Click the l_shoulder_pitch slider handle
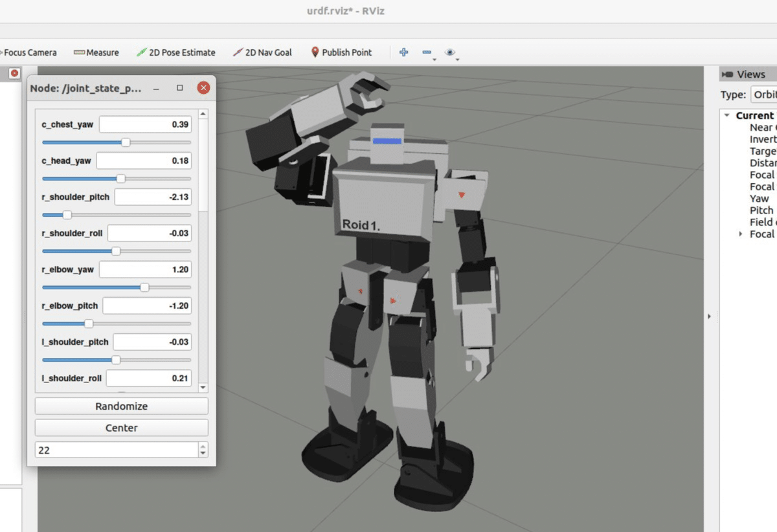 [116, 360]
